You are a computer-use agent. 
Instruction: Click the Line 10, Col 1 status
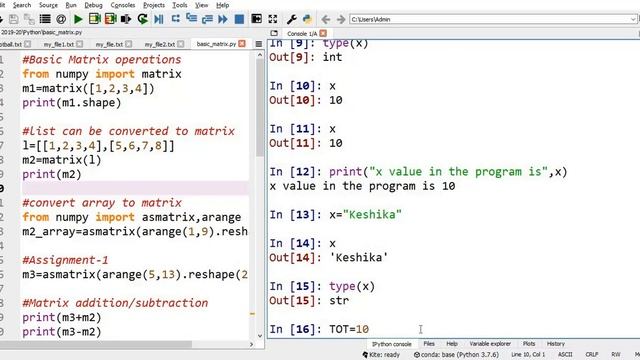(x=528, y=355)
